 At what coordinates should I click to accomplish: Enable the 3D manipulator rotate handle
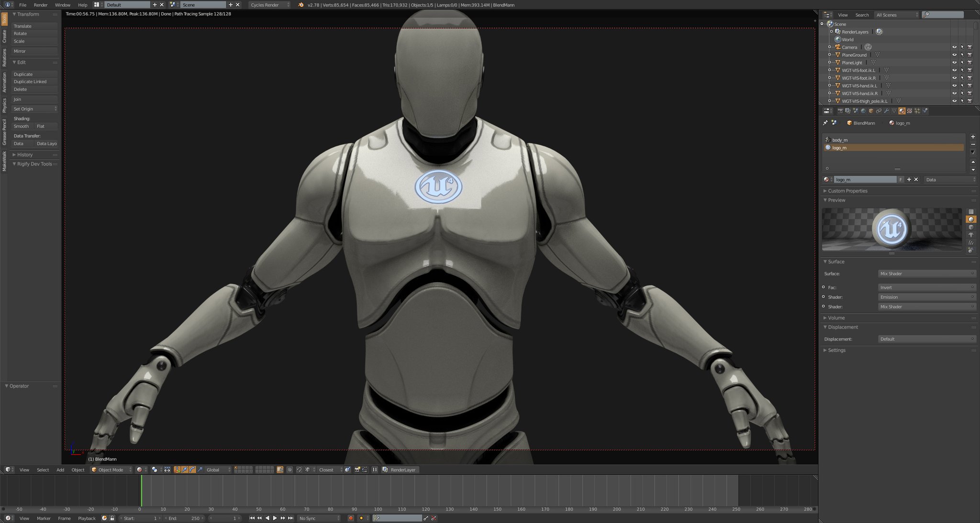tap(192, 470)
